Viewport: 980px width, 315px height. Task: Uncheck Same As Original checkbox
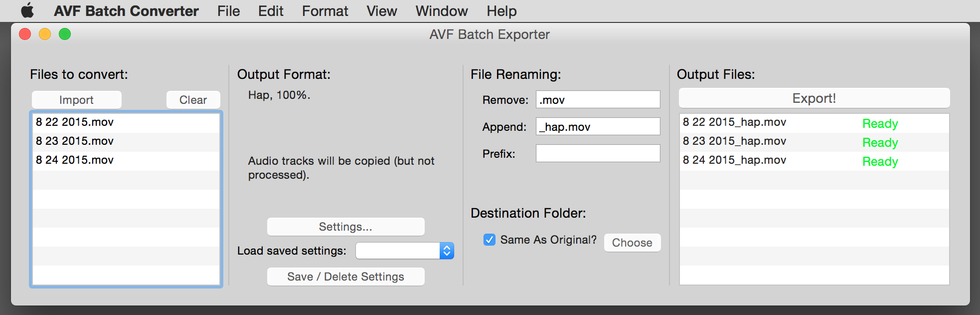click(490, 240)
